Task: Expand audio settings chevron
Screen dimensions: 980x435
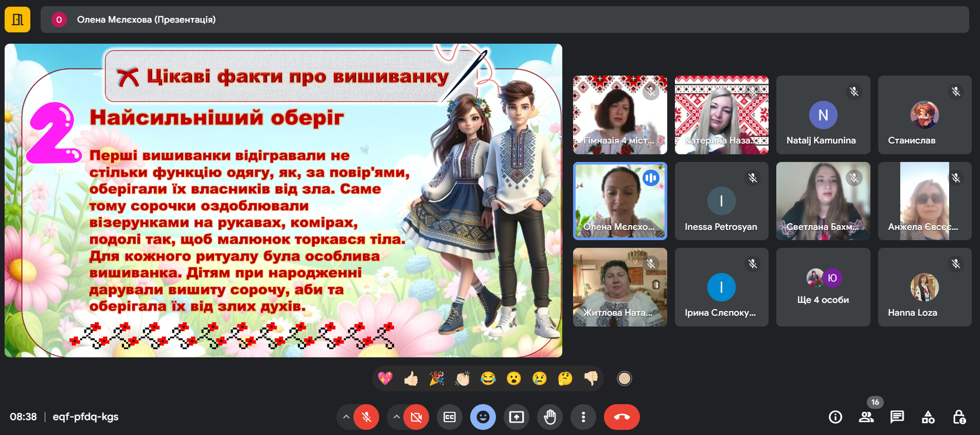Action: point(346,417)
